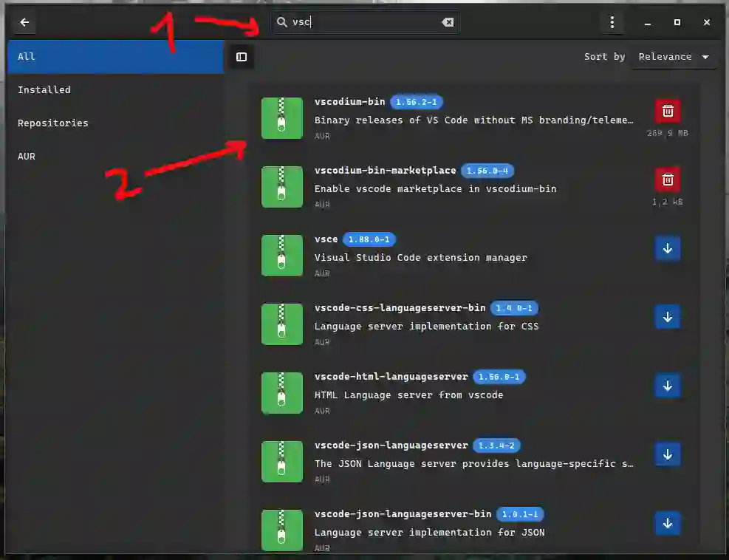Click the vscode-css-languageserver-bin package icon
Image resolution: width=729 pixels, height=560 pixels.
click(281, 324)
